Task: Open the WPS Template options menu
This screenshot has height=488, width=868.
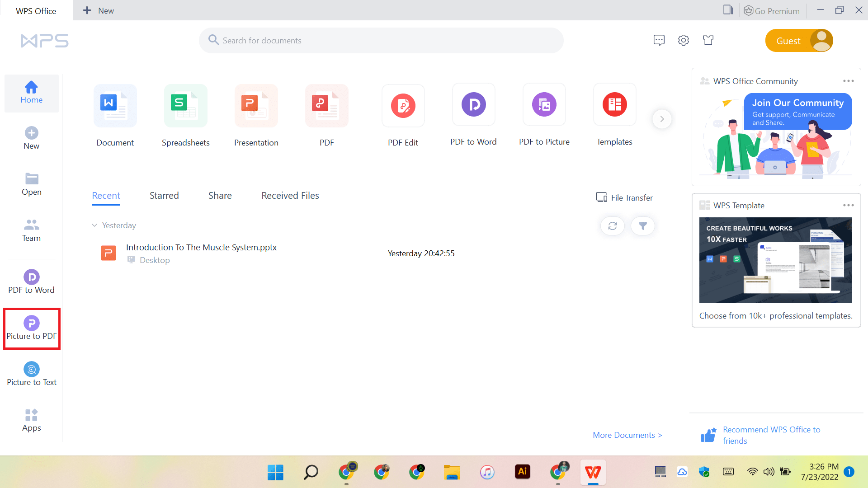Action: tap(849, 205)
